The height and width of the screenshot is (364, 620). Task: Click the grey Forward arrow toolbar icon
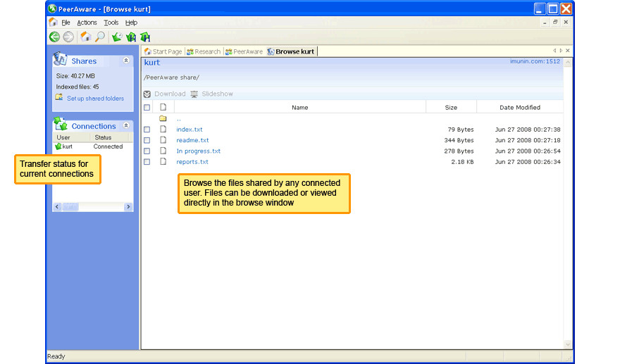tap(68, 37)
